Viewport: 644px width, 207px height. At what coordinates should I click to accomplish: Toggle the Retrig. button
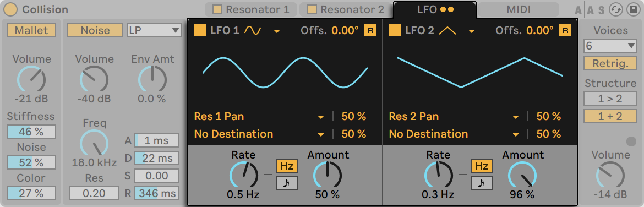610,64
